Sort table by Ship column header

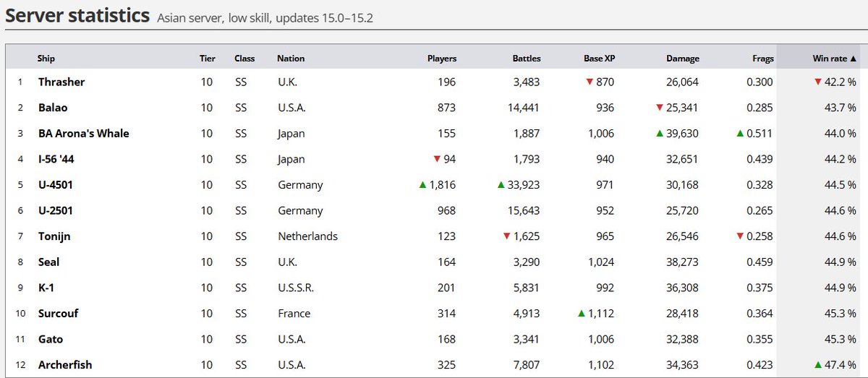pos(46,59)
